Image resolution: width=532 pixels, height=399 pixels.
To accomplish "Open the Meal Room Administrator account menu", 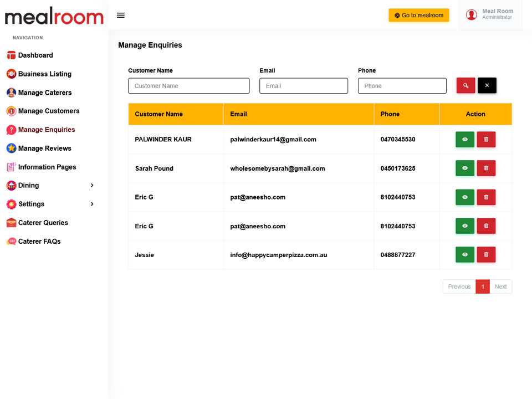I will [x=490, y=14].
